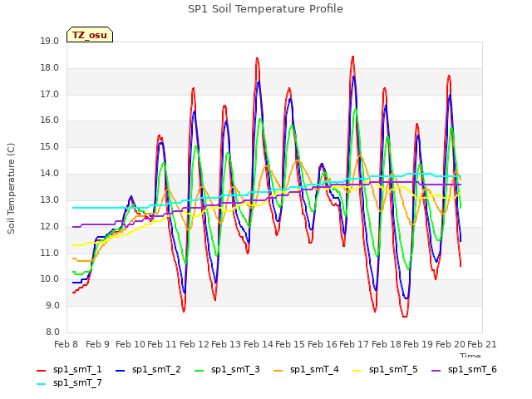Click the TZ_osu annotation box
532x399 pixels.
tap(90, 35)
